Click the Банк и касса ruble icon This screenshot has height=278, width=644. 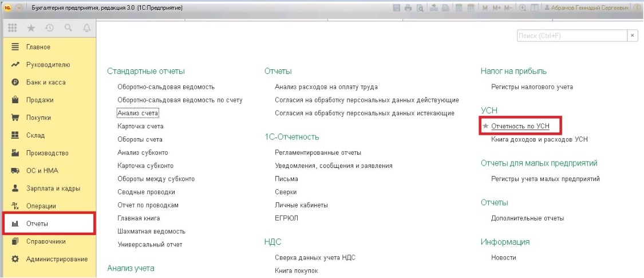[15, 82]
